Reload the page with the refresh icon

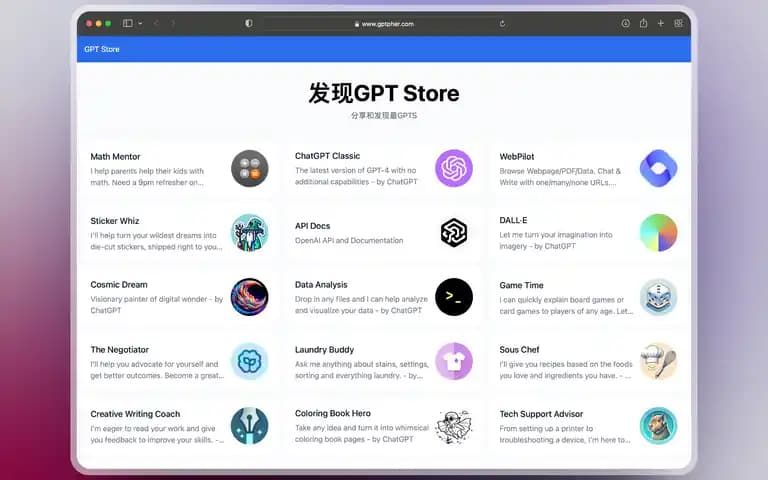point(502,24)
